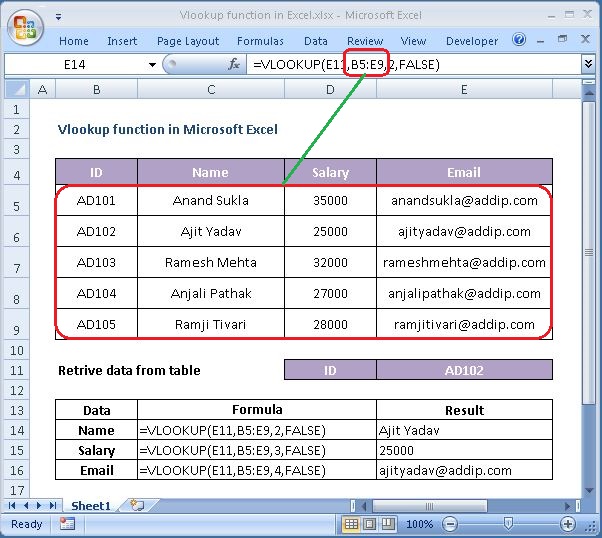
Task: Switch to Page Break Preview icon
Action: point(388,524)
